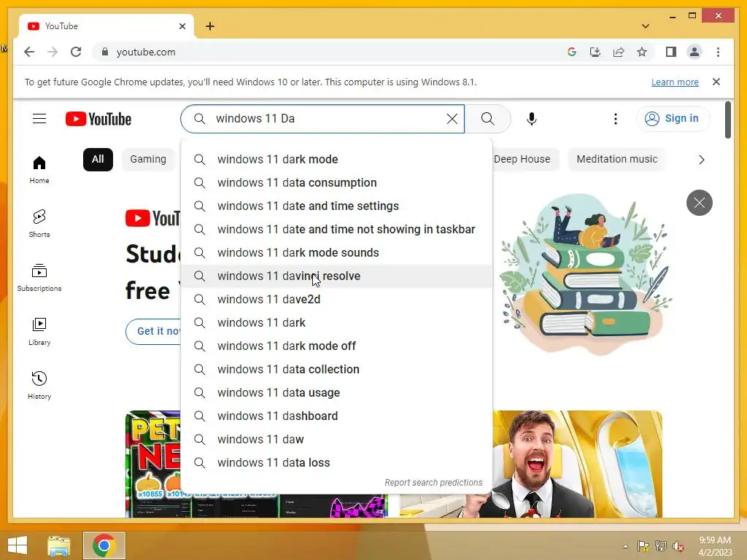Open File Explorer from taskbar
This screenshot has width=747, height=560.
coord(58,545)
